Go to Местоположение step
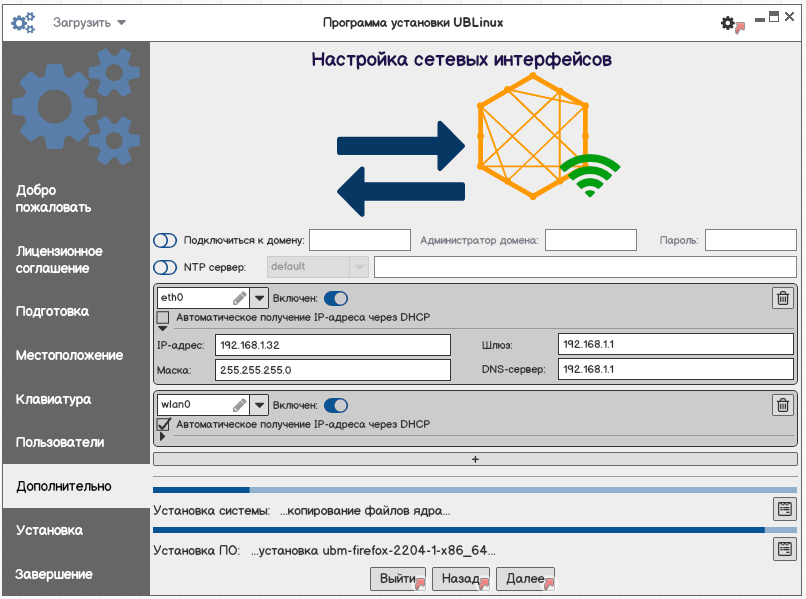Image resolution: width=806 pixels, height=599 pixels. click(x=69, y=355)
